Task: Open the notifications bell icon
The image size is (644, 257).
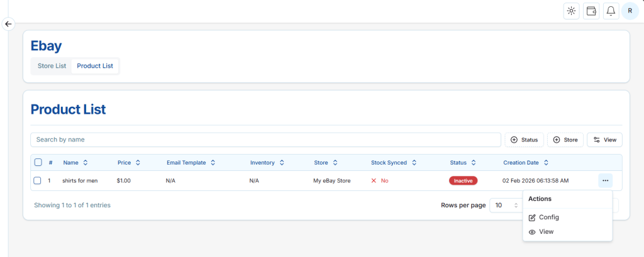Action: pos(611,11)
